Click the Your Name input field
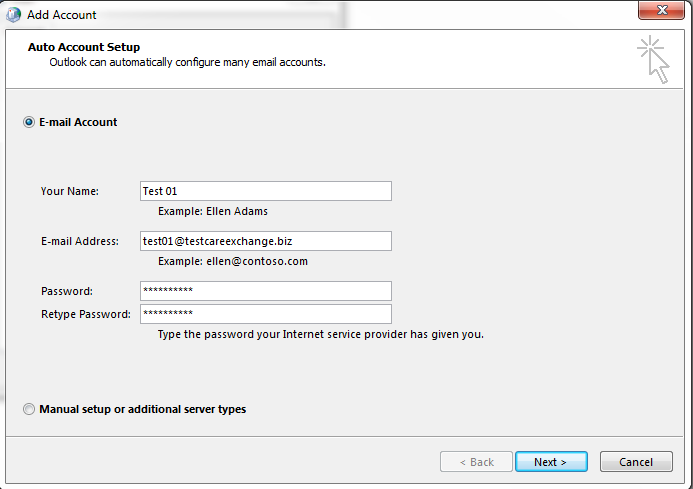Screen dimensions: 693x489 (266, 191)
